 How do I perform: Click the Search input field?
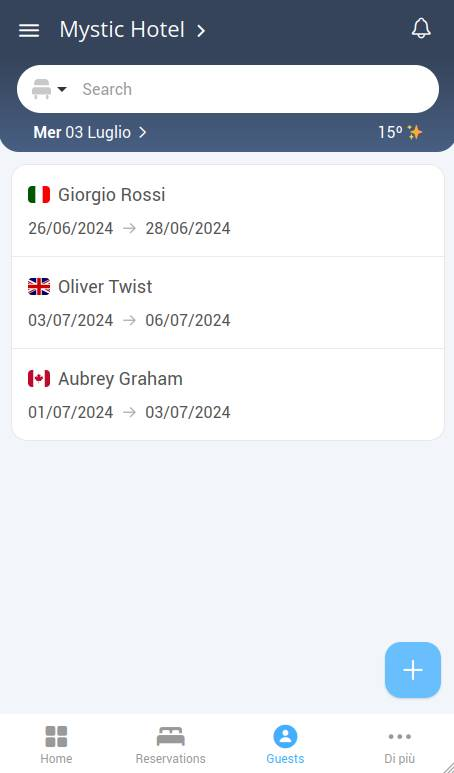pos(256,89)
